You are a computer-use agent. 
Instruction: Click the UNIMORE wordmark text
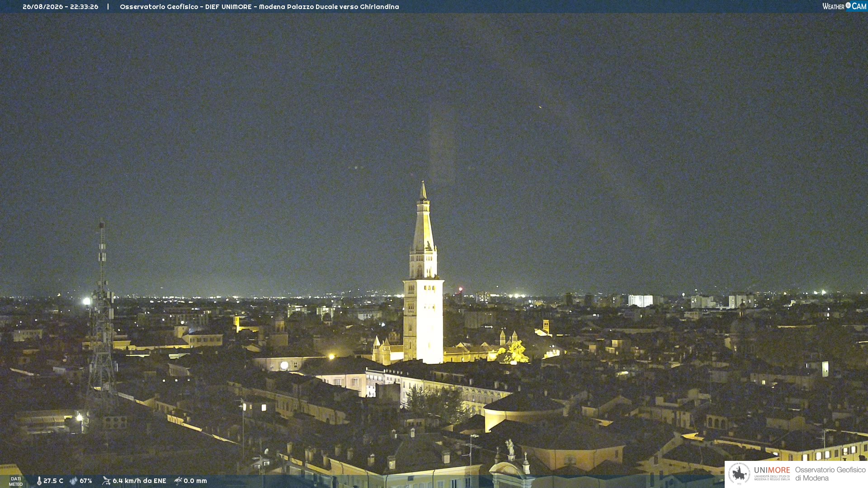pyautogui.click(x=772, y=470)
